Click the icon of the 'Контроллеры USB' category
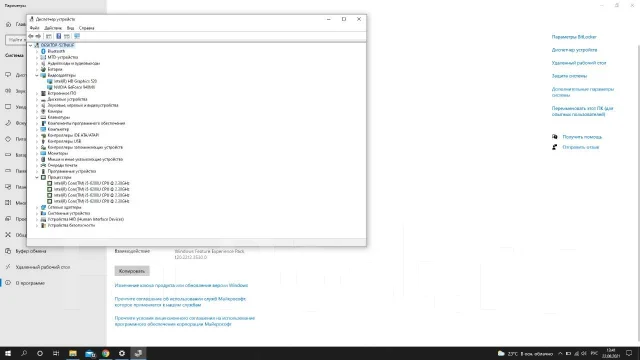 (43, 141)
